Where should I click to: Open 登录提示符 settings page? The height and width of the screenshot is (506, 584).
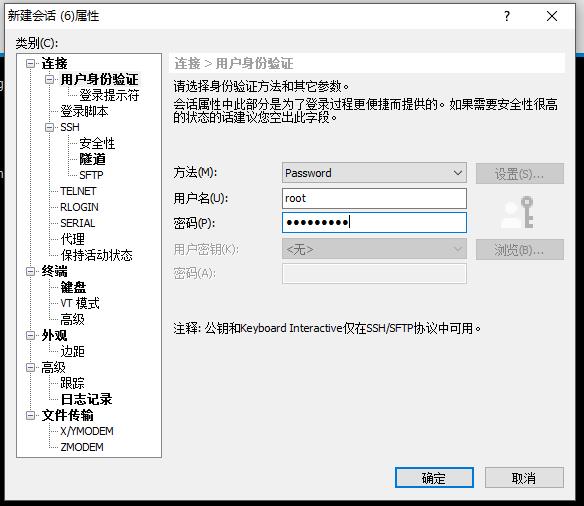coord(109,95)
